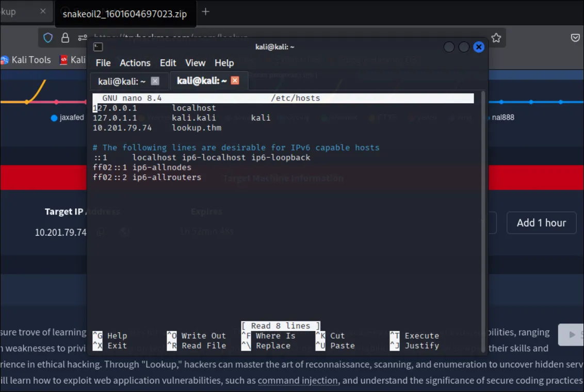The height and width of the screenshot is (392, 584).
Task: Click the 'Justify' shortcut label in nano
Action: pyautogui.click(x=421, y=346)
